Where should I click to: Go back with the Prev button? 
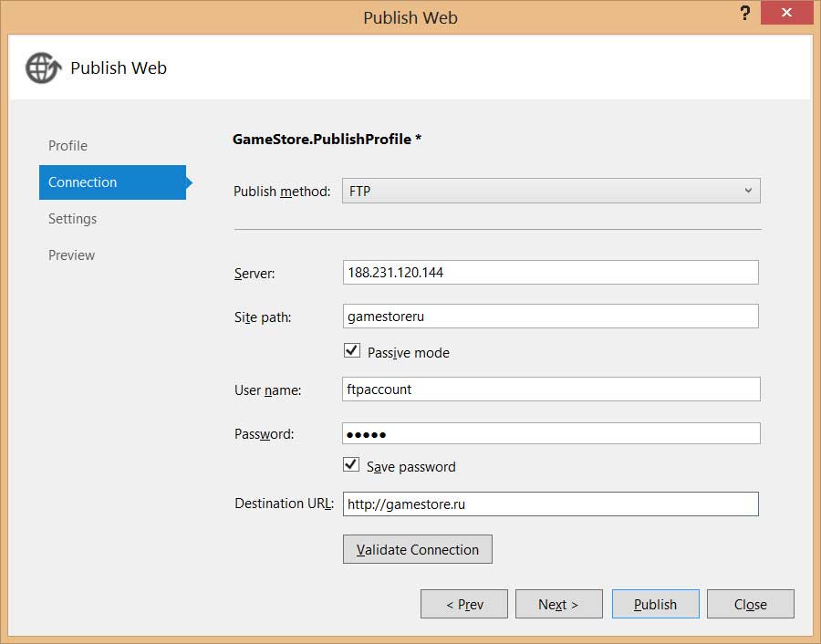(464, 604)
